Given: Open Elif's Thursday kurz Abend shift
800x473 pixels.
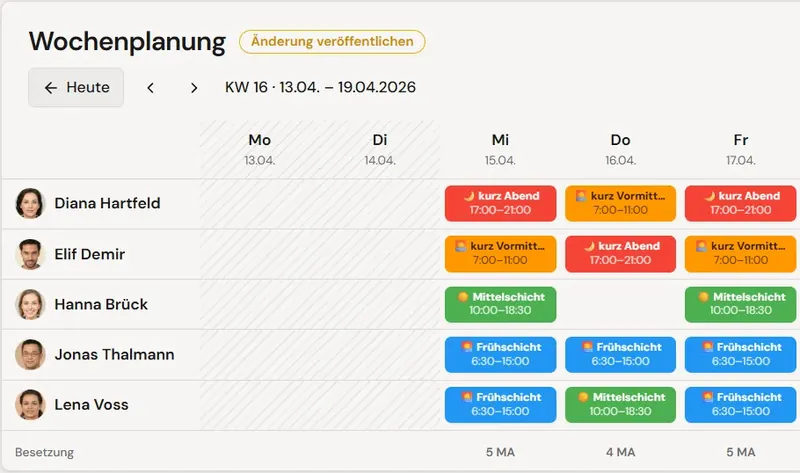Looking at the screenshot, I should click(x=620, y=254).
